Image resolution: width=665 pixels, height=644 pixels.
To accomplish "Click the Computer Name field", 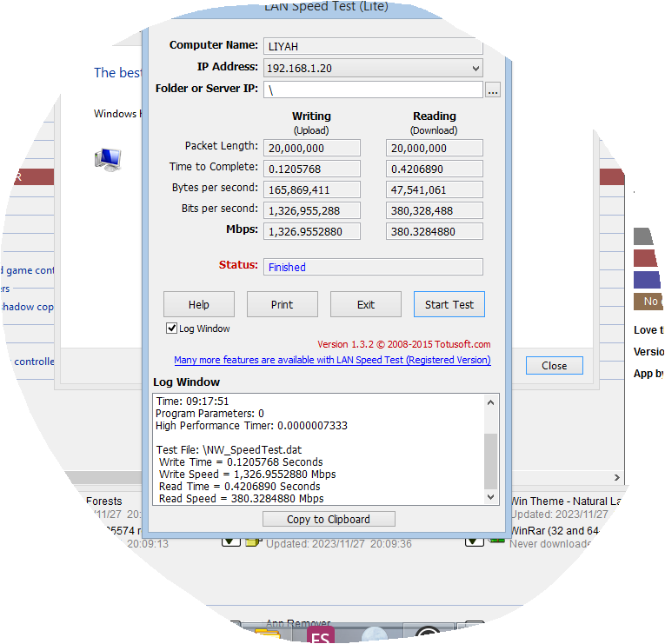I will click(373, 46).
